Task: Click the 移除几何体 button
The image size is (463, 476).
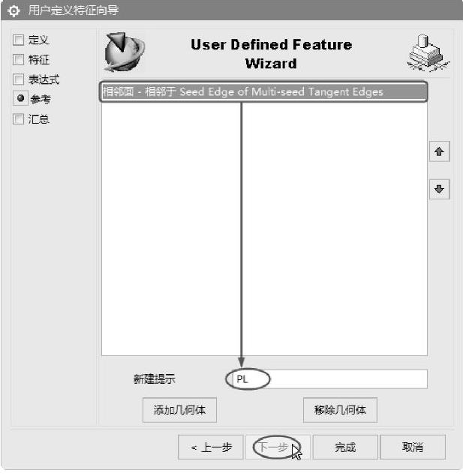Action: point(340,410)
